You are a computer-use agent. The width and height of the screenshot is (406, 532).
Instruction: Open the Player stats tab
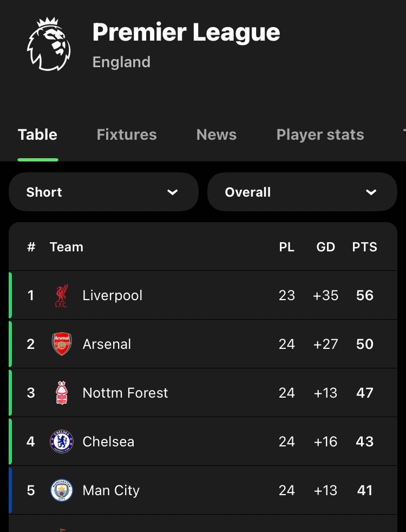(x=320, y=134)
